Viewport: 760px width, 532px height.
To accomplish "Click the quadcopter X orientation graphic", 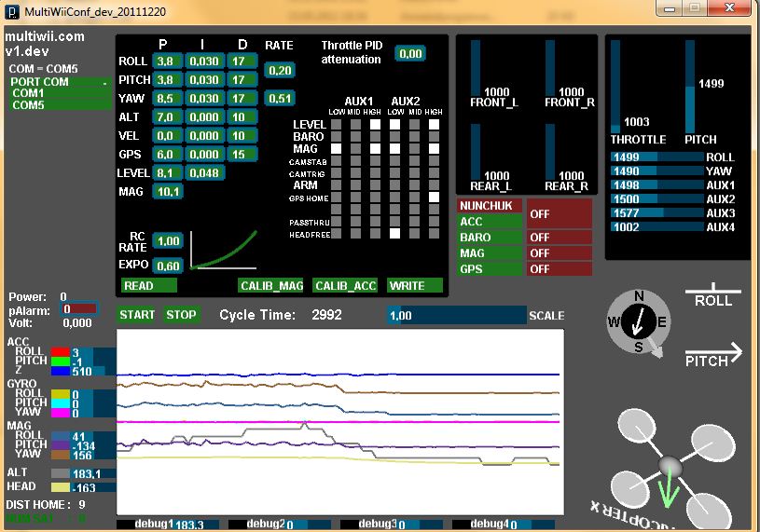I will point(671,467).
